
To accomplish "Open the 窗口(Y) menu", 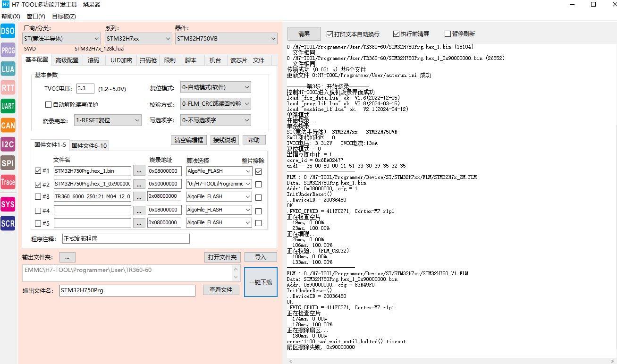I will (x=36, y=16).
